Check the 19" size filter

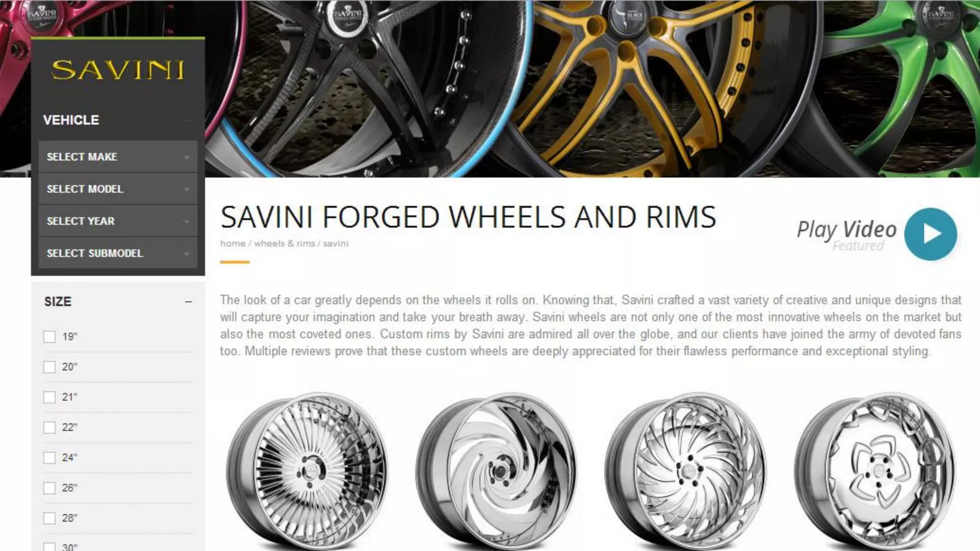tap(49, 337)
